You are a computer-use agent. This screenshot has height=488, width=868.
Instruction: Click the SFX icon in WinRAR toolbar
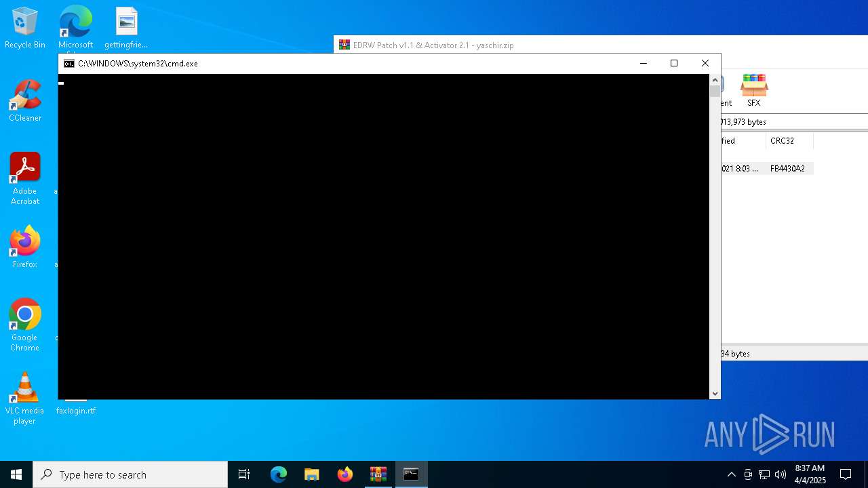click(x=753, y=90)
